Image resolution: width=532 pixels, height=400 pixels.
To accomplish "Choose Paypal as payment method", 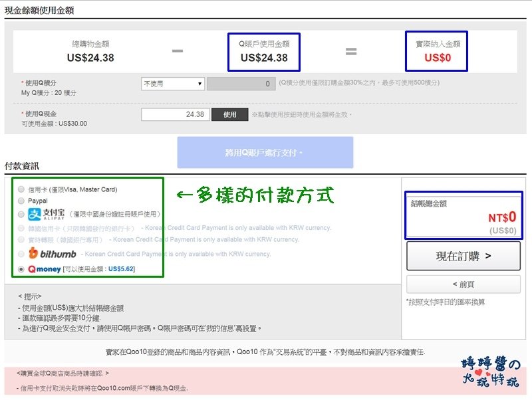I will 21,201.
